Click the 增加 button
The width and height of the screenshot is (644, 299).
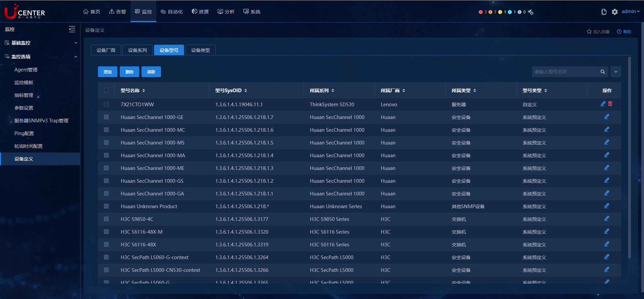coord(108,72)
